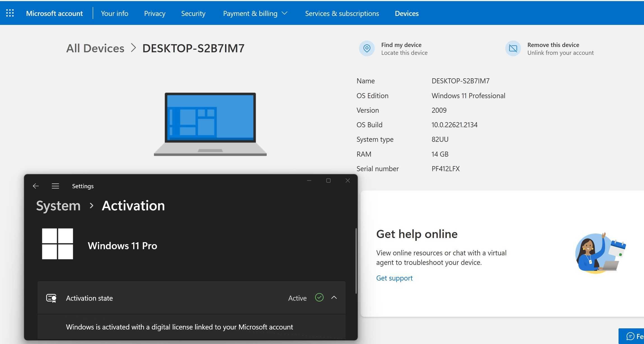Click the serial number PF412LFX
Screen dimensions: 644x344
[445, 169]
